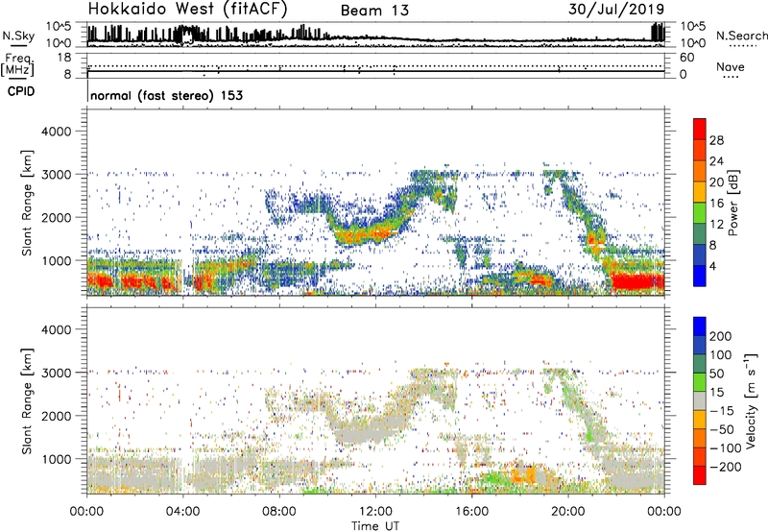Click the '1000' tick on velocity panel axis
Viewport: 768px width, 532px height.
coord(56,459)
